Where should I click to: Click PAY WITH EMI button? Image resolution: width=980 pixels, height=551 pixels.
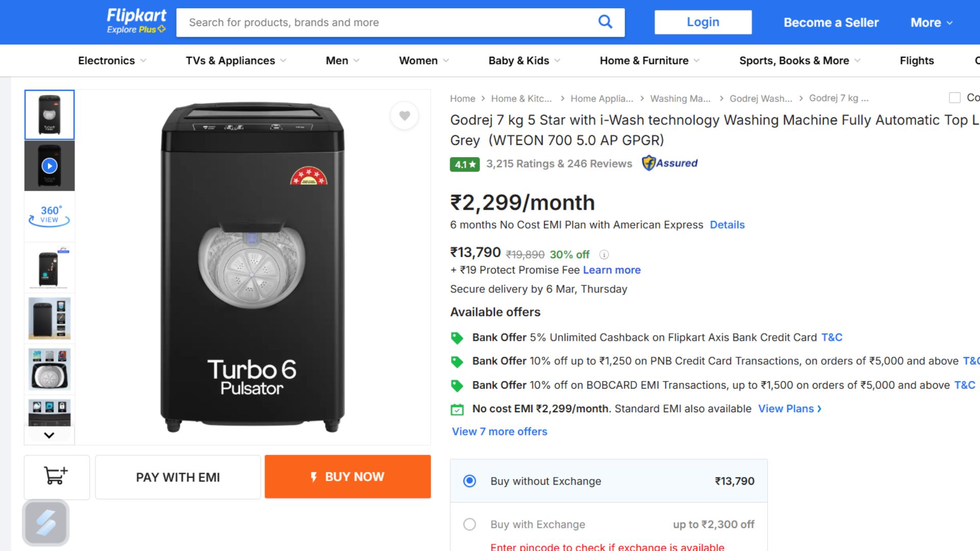click(178, 477)
